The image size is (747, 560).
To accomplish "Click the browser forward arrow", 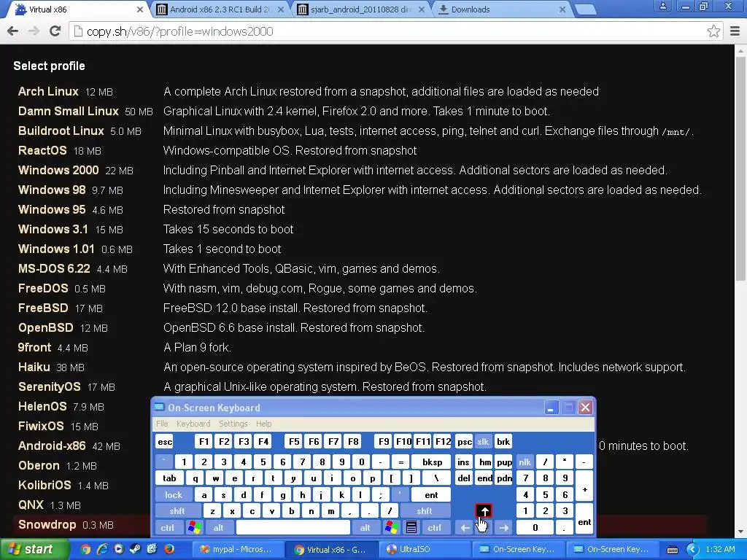I will pos(34,31).
